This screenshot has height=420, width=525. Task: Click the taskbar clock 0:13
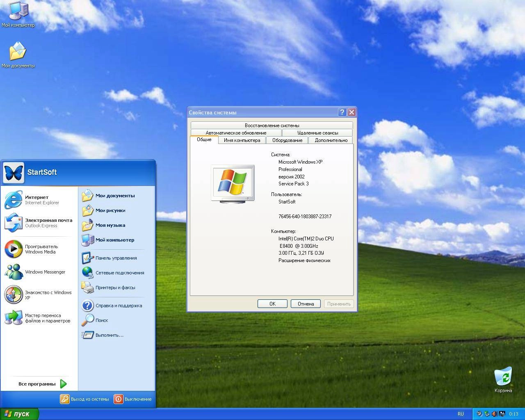point(514,414)
